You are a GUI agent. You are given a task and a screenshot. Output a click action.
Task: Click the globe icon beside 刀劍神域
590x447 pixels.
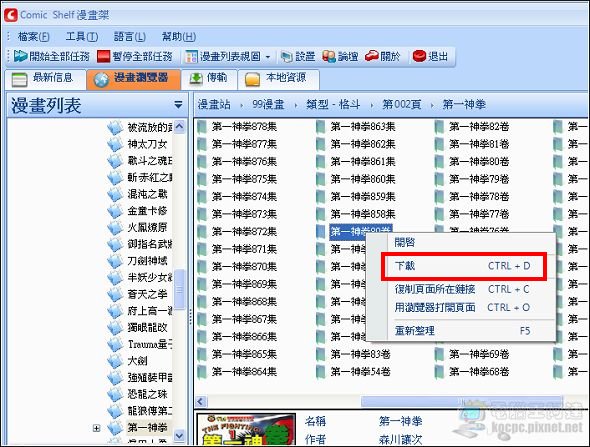(114, 261)
